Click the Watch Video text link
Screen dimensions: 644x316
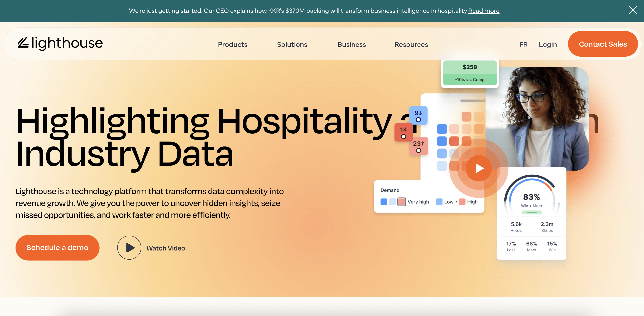tap(165, 248)
